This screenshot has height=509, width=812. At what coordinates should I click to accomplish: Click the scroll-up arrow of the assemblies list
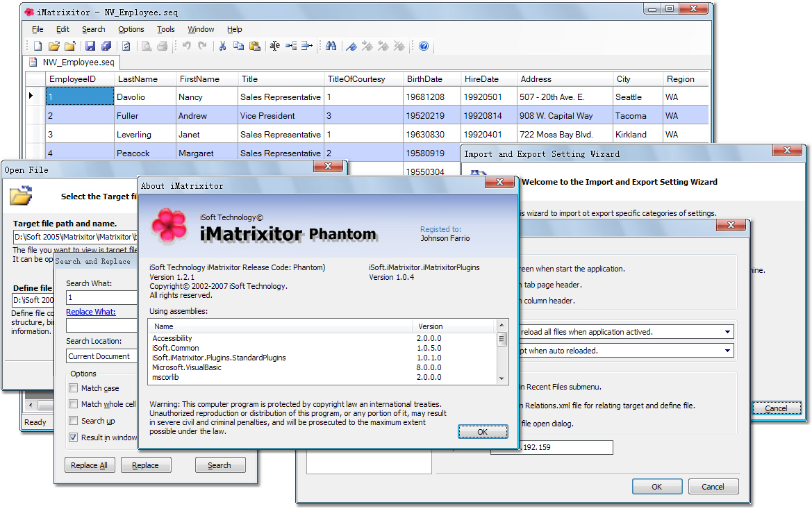pyautogui.click(x=502, y=325)
